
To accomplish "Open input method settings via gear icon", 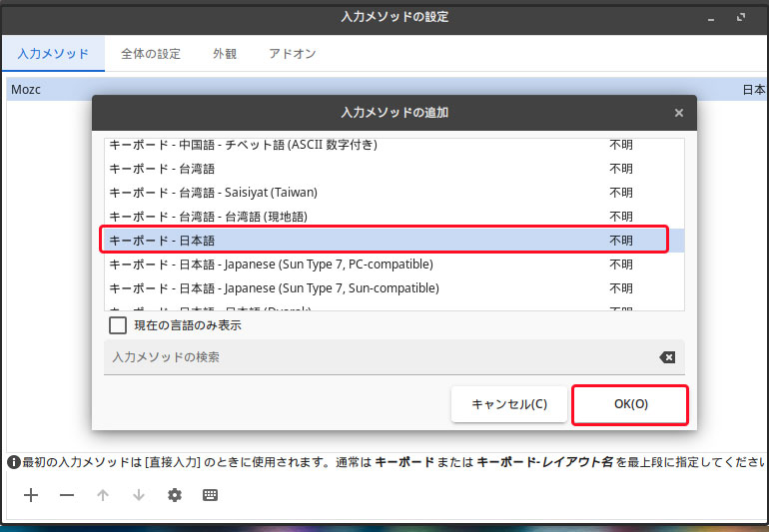I will pyautogui.click(x=175, y=495).
